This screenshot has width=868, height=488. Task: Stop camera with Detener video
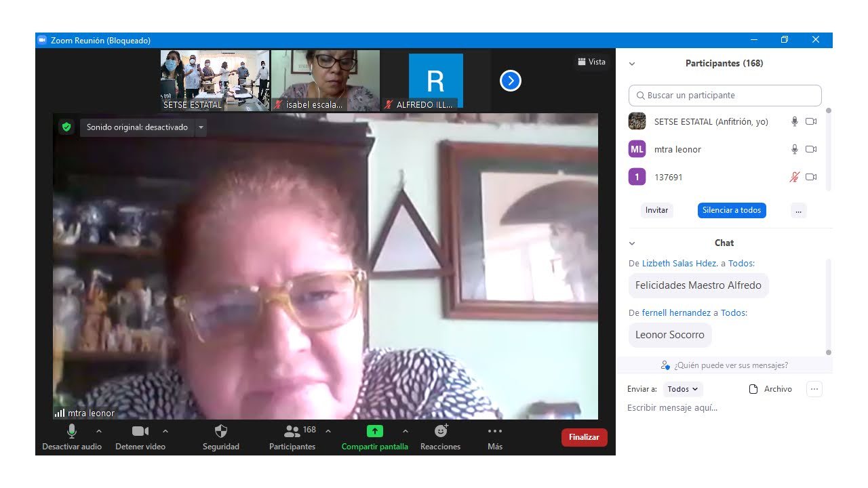140,437
